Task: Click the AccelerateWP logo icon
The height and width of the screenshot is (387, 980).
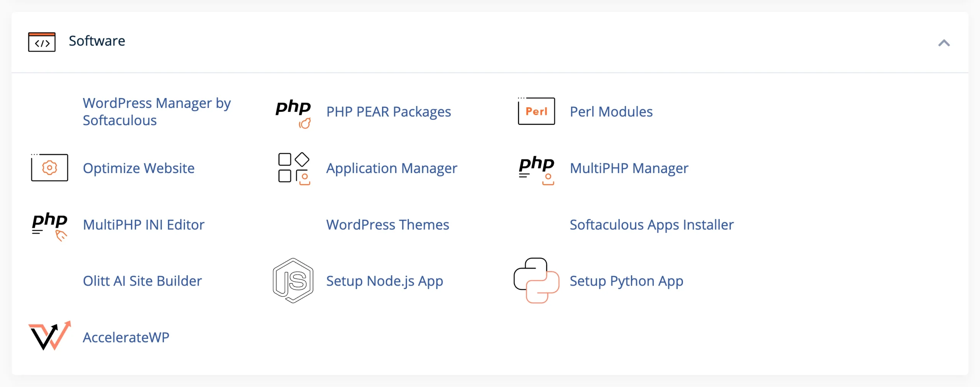Action: 50,336
